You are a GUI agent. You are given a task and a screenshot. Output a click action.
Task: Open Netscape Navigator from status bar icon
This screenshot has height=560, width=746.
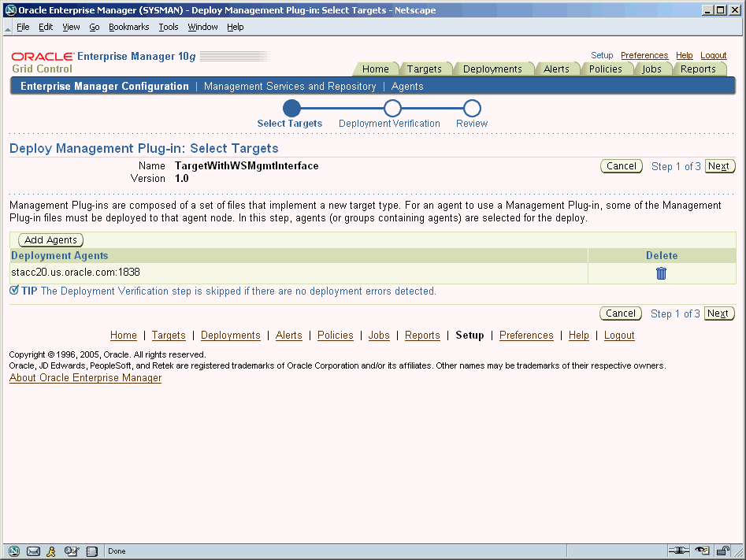click(x=13, y=551)
